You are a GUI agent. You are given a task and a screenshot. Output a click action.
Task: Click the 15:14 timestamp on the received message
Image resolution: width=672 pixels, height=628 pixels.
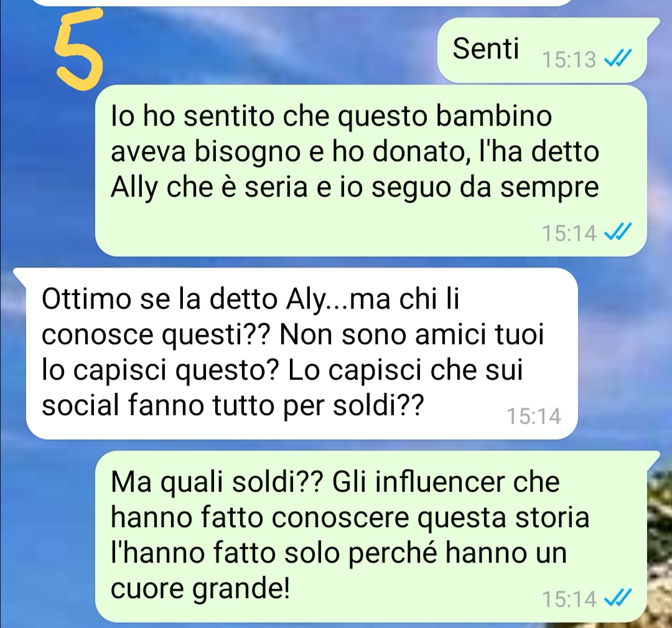point(534,416)
